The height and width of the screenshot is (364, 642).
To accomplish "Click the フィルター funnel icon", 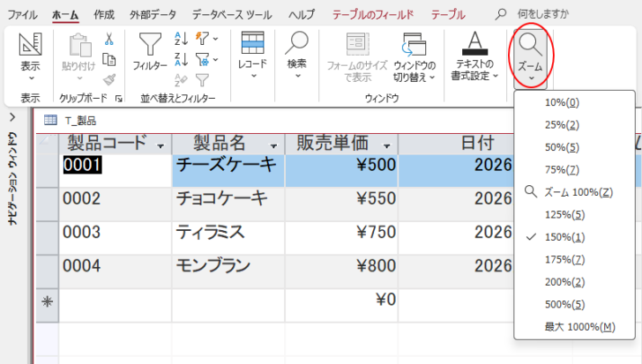I will (150, 44).
